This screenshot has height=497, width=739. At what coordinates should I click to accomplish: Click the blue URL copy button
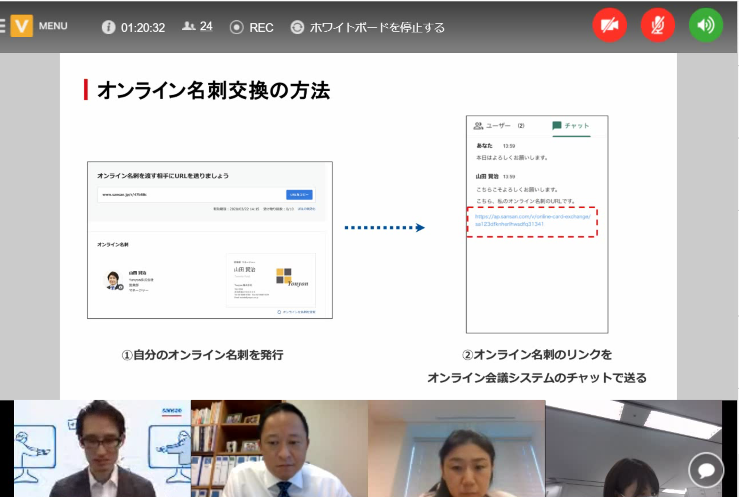coord(300,194)
